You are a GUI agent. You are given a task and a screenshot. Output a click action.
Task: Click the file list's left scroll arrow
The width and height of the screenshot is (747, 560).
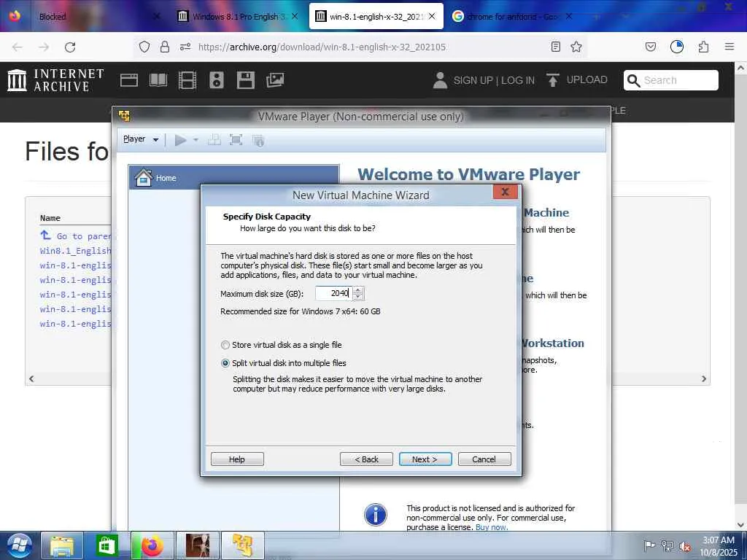(31, 378)
